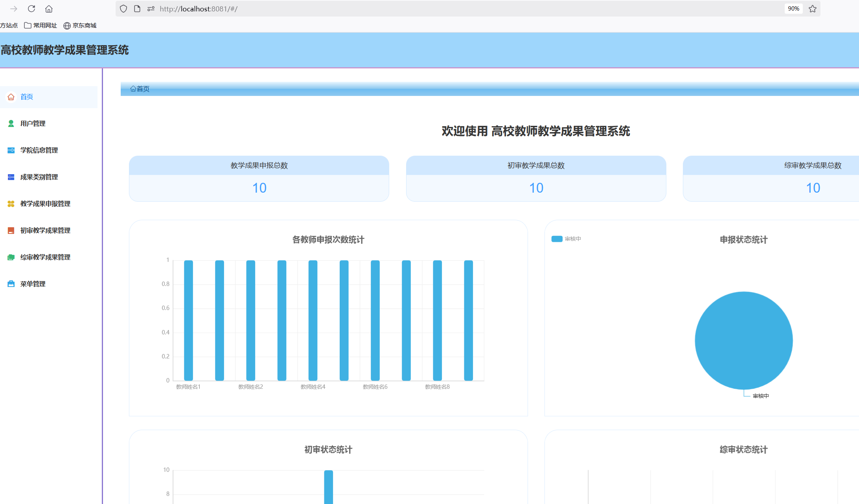The height and width of the screenshot is (504, 859).
Task: Click the 教学成果申报总数 count card
Action: click(x=259, y=179)
